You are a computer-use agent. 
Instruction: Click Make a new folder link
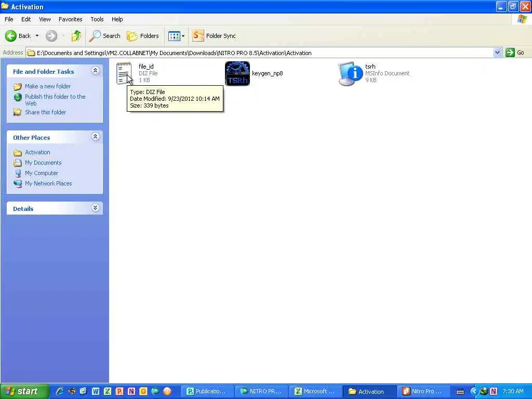(47, 86)
